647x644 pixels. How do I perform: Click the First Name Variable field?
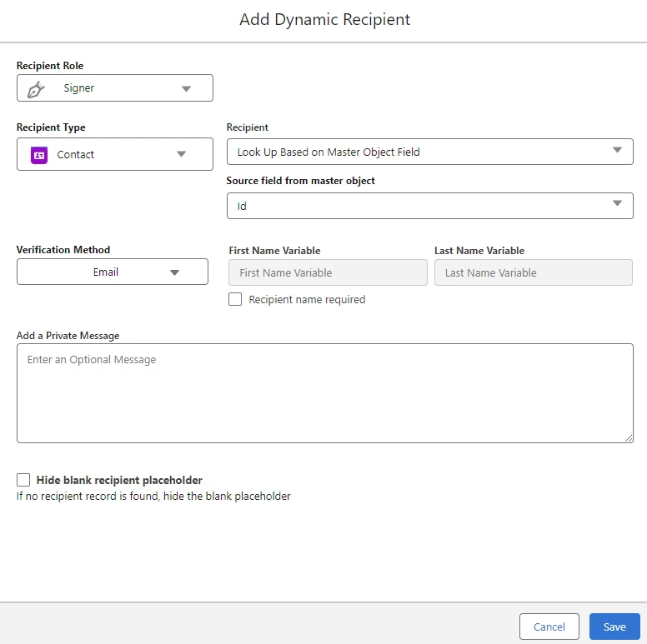click(x=328, y=272)
